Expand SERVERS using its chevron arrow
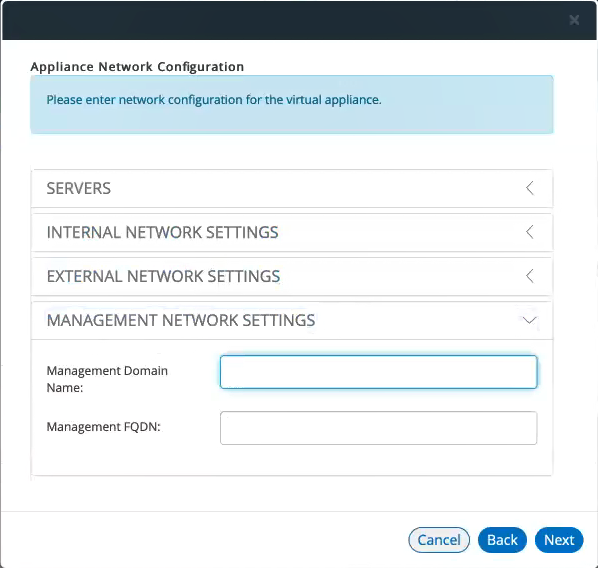598x568 pixels. click(530, 188)
